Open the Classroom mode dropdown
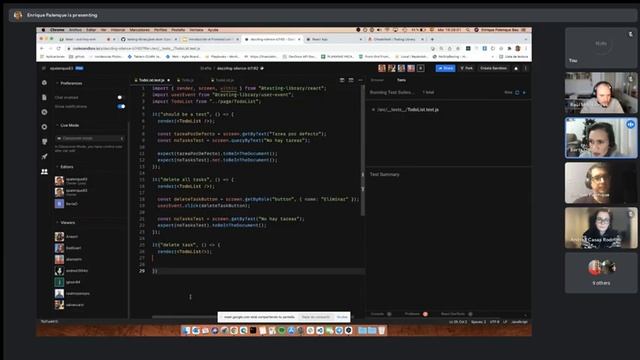The image size is (640, 360). pos(89,138)
